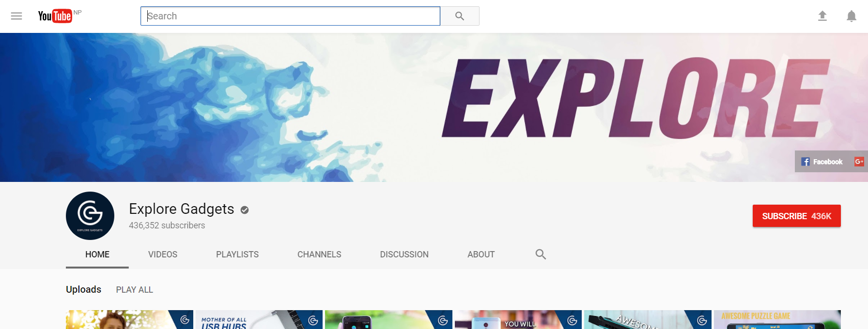Open the PLAYLISTS tab

(x=237, y=254)
